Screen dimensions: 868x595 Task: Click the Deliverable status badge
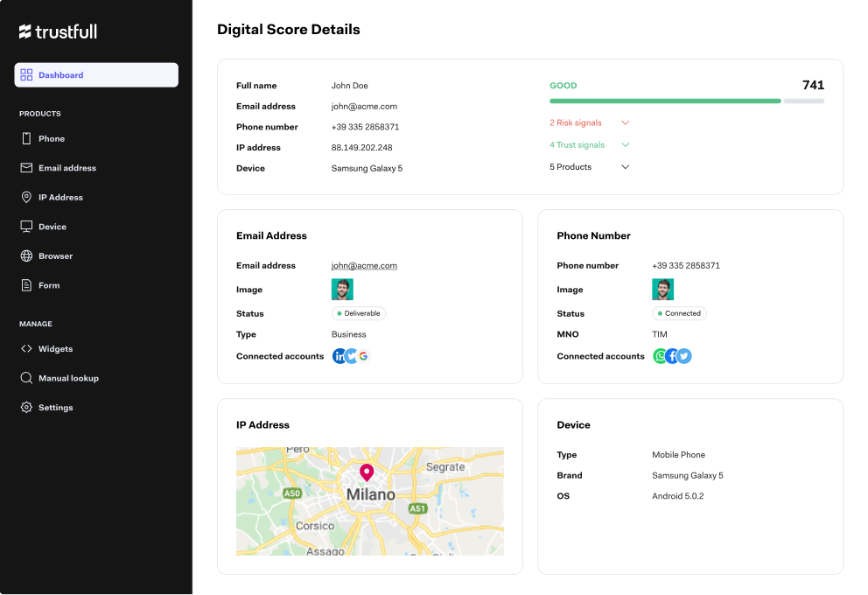359,313
